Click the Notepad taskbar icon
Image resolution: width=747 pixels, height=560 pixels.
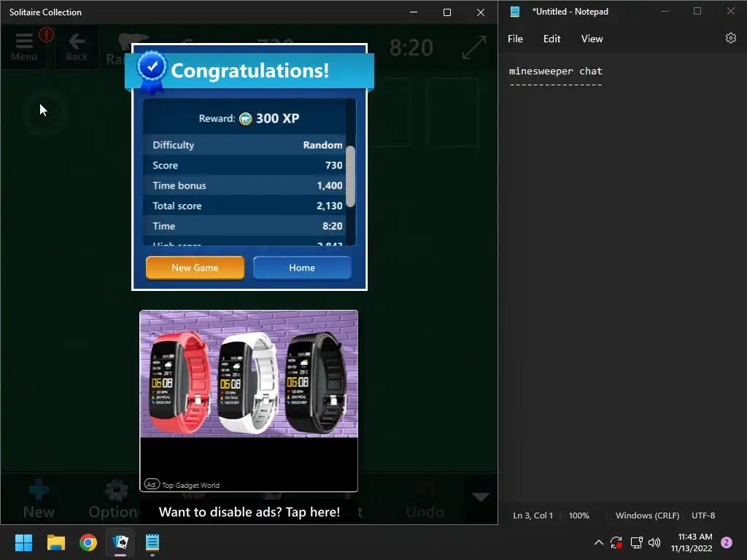[152, 542]
